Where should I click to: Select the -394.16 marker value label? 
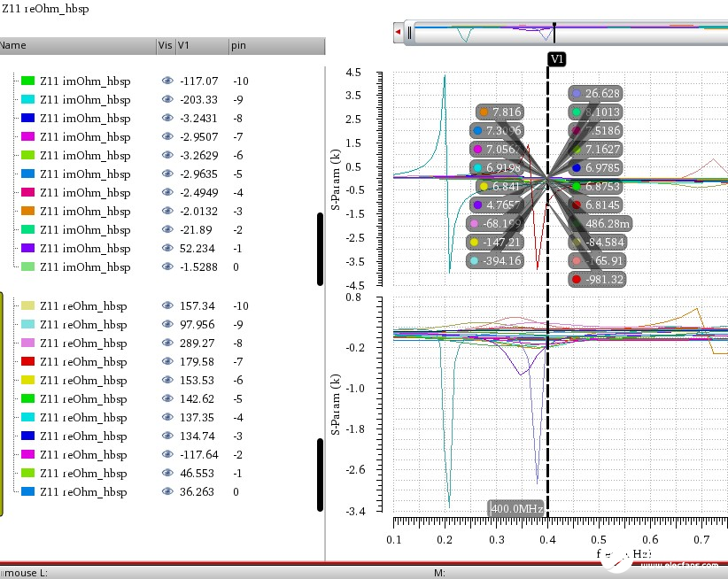[x=495, y=261]
